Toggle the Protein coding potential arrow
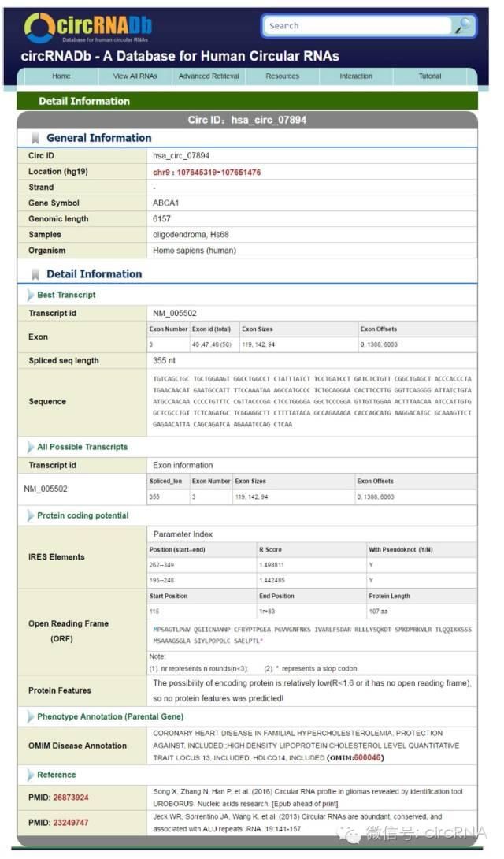Image resolution: width=504 pixels, height=859 pixels. pyautogui.click(x=30, y=515)
